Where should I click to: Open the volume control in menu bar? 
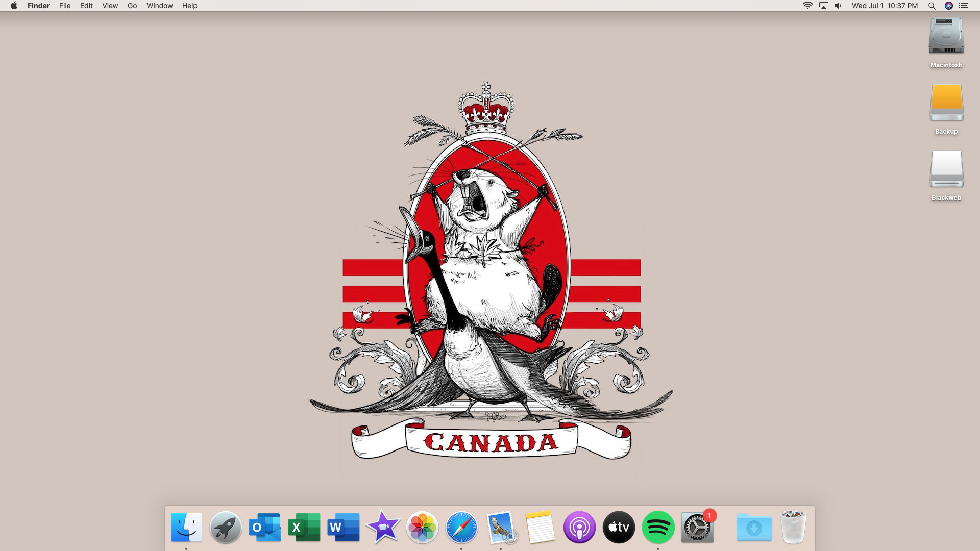[838, 6]
